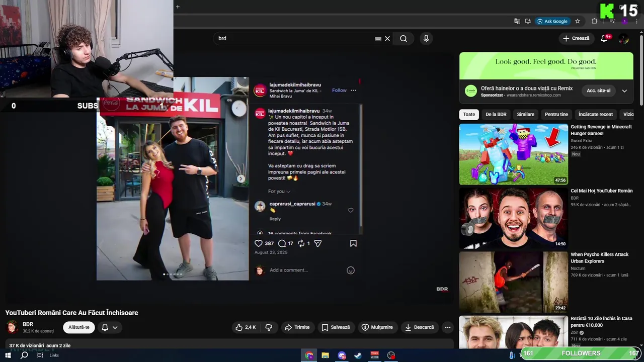
Task: Open the on-screen keyboard icon in search box
Action: click(x=378, y=39)
